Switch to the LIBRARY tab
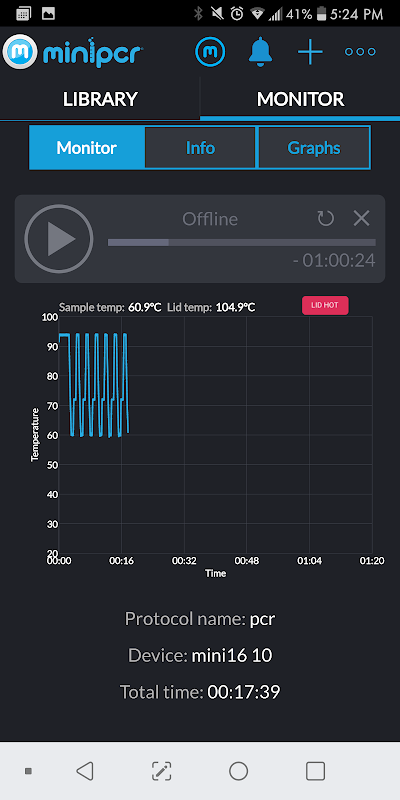The height and width of the screenshot is (800, 400). coord(100,99)
